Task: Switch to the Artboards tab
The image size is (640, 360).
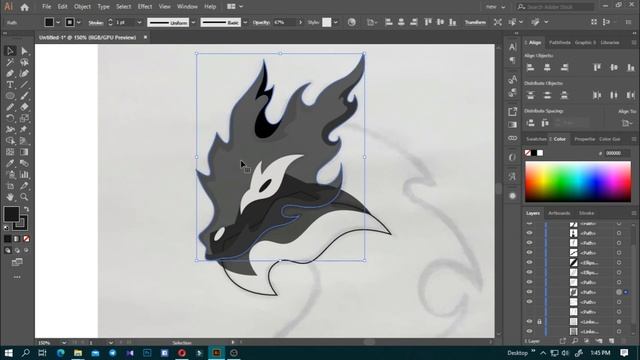Action: (559, 213)
